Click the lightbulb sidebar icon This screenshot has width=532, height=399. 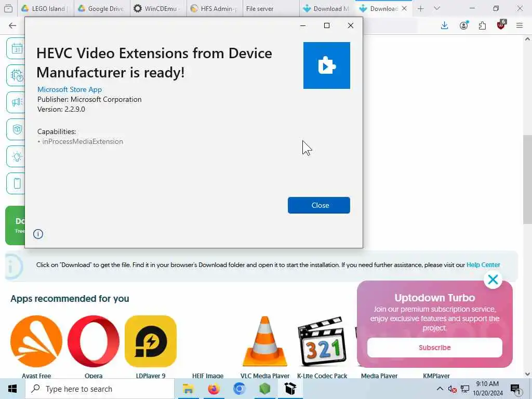pos(16,156)
